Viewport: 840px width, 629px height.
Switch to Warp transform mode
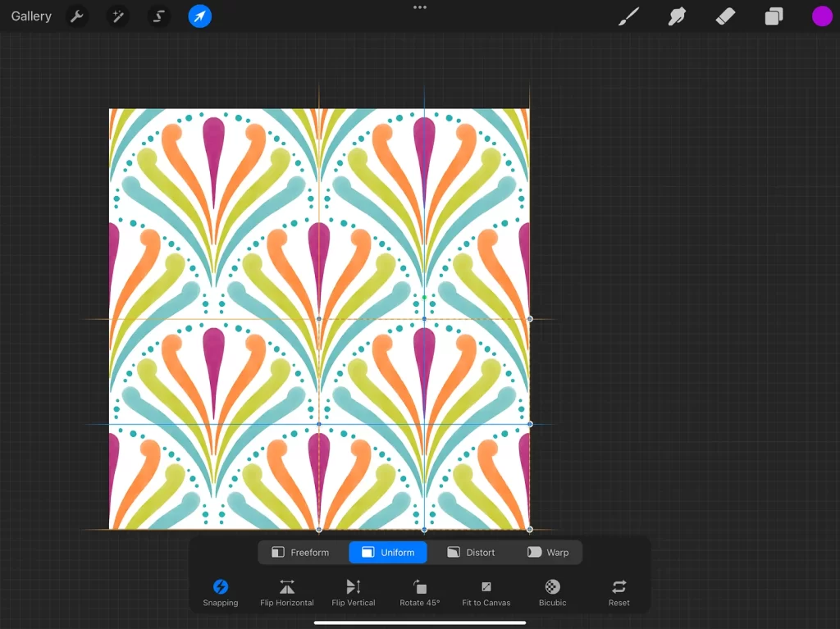click(548, 553)
